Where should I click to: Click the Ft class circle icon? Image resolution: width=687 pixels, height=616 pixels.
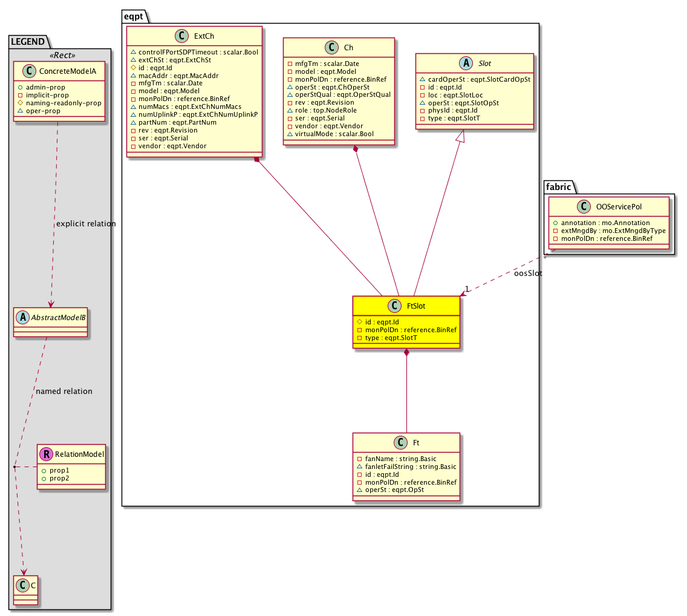399,443
